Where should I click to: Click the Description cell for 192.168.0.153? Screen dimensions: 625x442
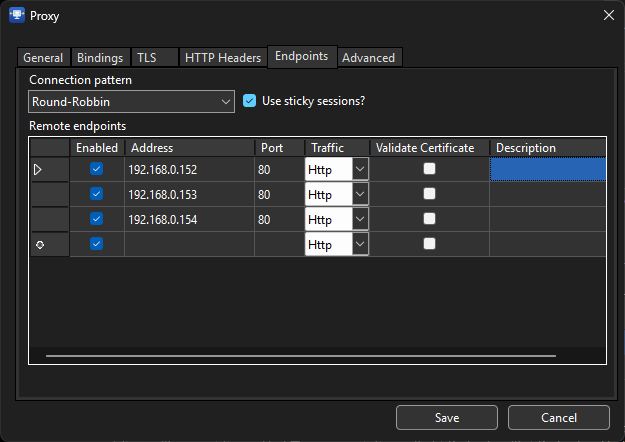[548, 194]
